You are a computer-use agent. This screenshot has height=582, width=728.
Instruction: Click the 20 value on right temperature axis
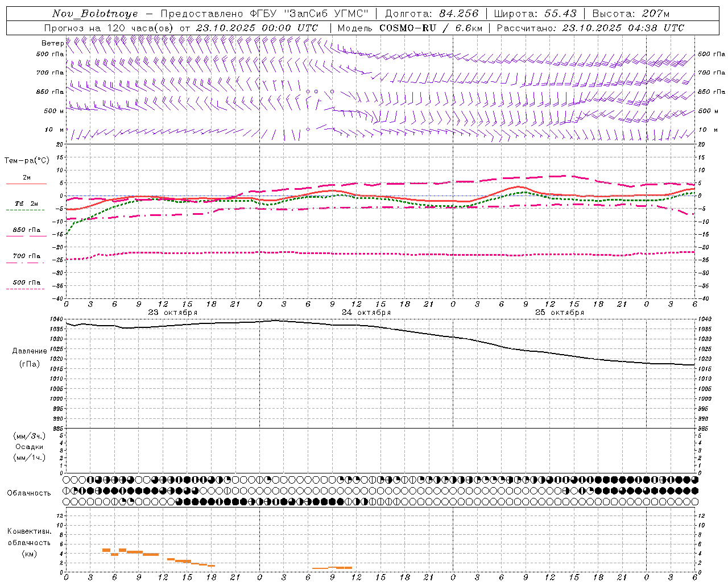pyautogui.click(x=702, y=144)
